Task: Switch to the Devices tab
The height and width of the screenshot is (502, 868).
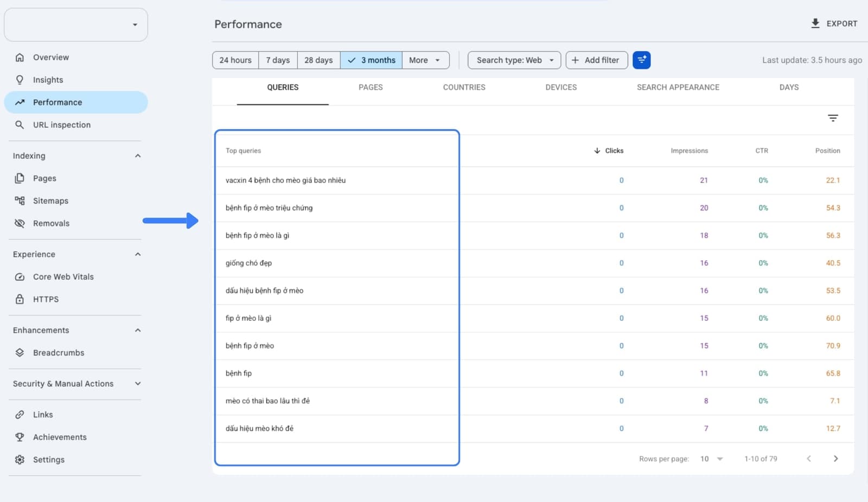Action: tap(561, 87)
